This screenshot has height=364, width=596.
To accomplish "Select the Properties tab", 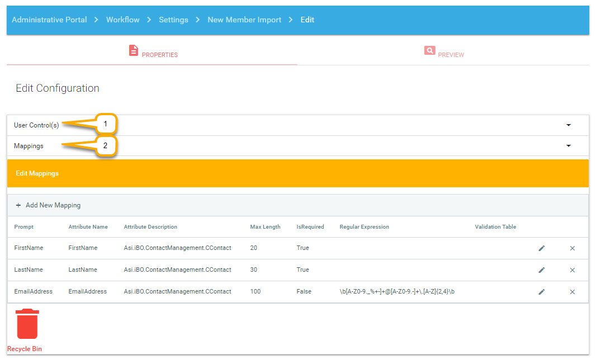I will [x=159, y=55].
